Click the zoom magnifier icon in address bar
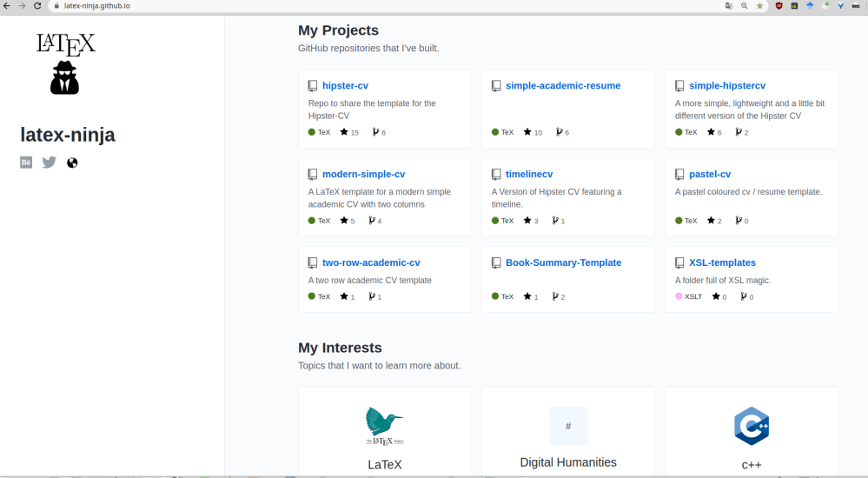The image size is (868, 478). pos(745,5)
